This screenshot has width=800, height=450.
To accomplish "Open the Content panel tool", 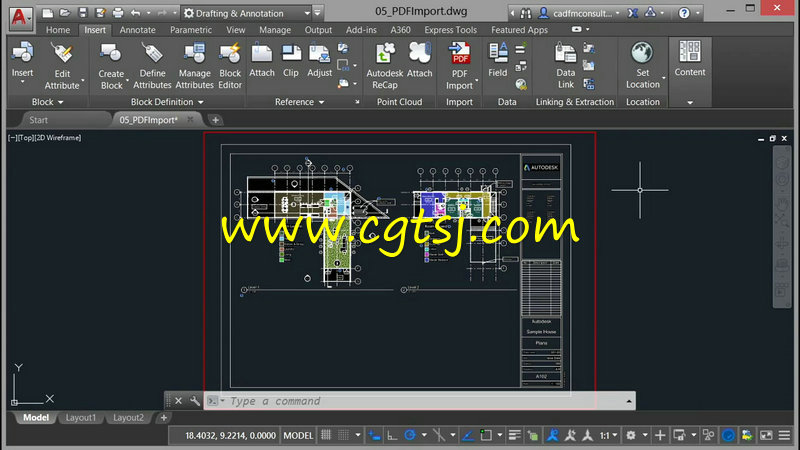I will [x=690, y=59].
